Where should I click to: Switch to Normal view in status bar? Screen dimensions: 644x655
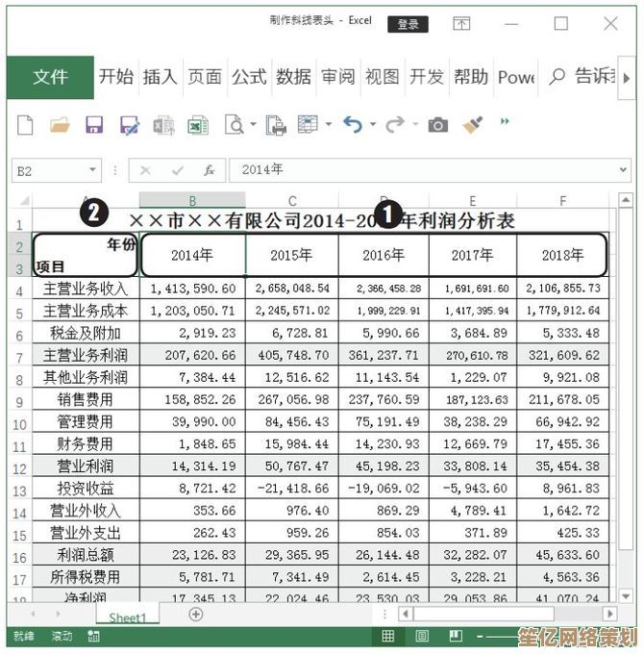387,636
